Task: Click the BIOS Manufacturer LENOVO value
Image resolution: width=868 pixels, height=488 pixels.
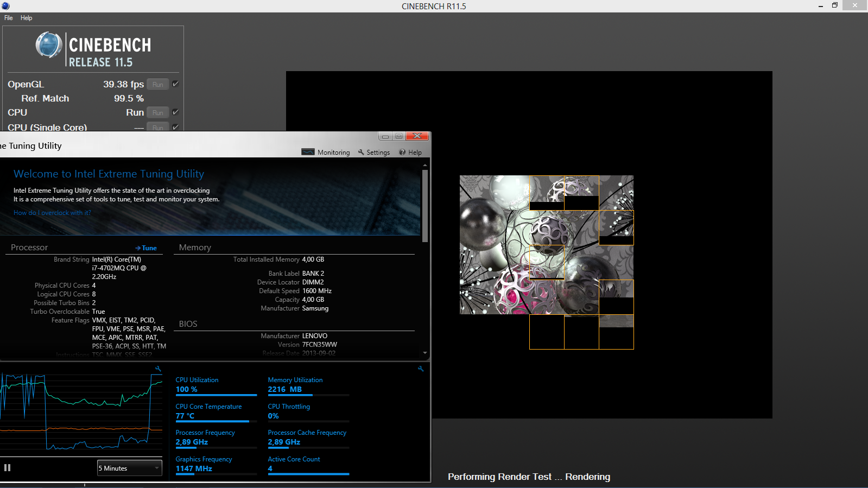Action: 315,336
